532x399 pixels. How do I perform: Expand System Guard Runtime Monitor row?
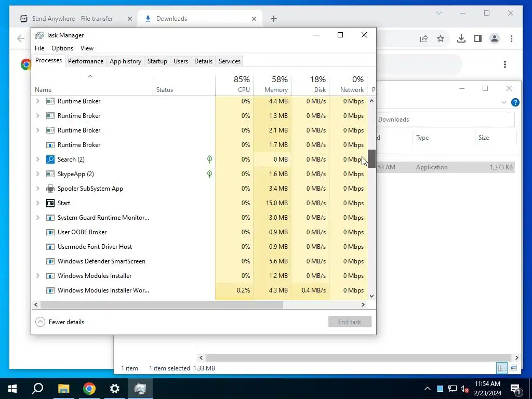[x=37, y=218]
